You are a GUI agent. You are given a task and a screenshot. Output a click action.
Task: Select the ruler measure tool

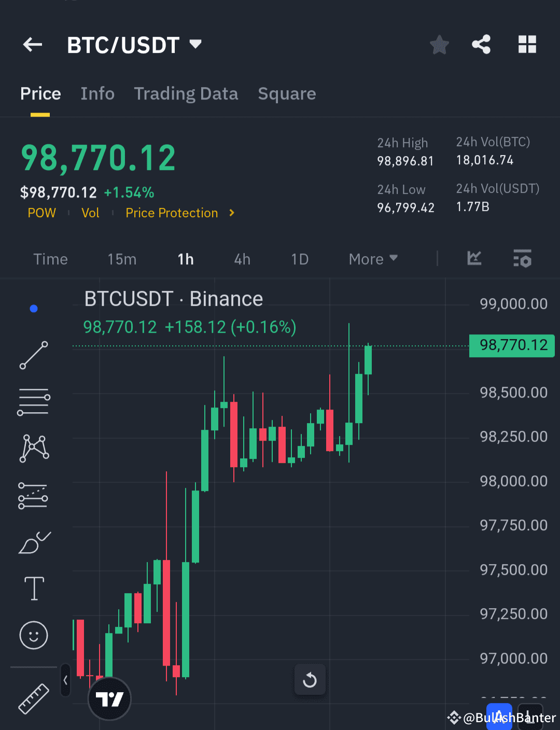click(x=33, y=699)
